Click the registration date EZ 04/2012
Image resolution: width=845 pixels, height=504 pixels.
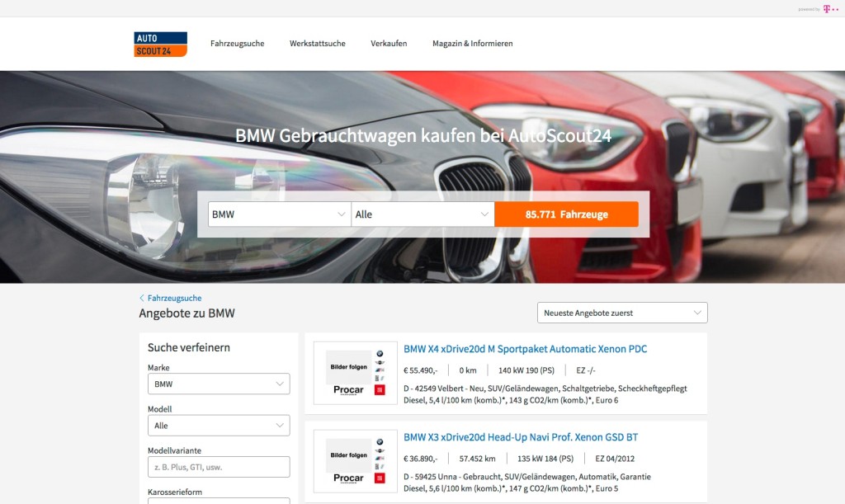[615, 459]
